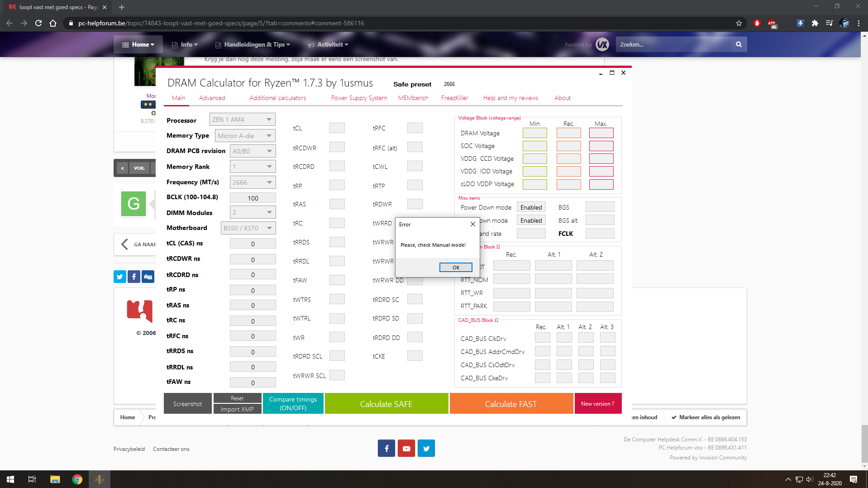Share the topic via the Facebook icon under the post
The width and height of the screenshot is (868, 488).
(x=134, y=277)
